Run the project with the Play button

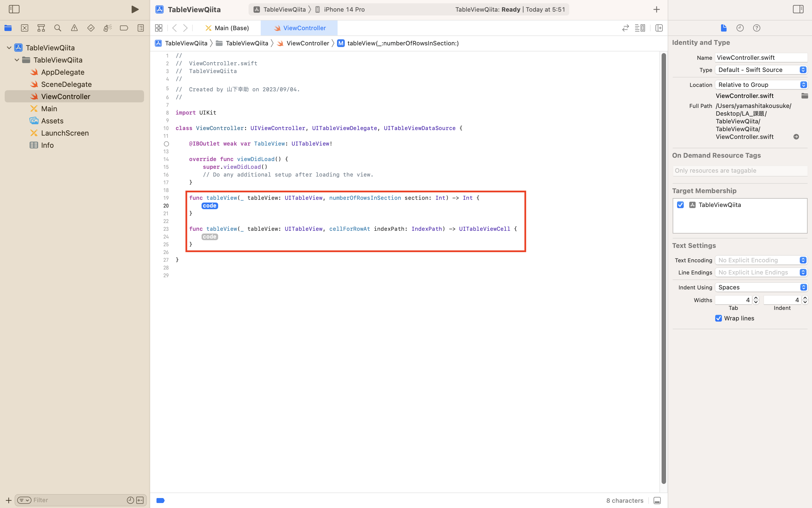coord(135,9)
